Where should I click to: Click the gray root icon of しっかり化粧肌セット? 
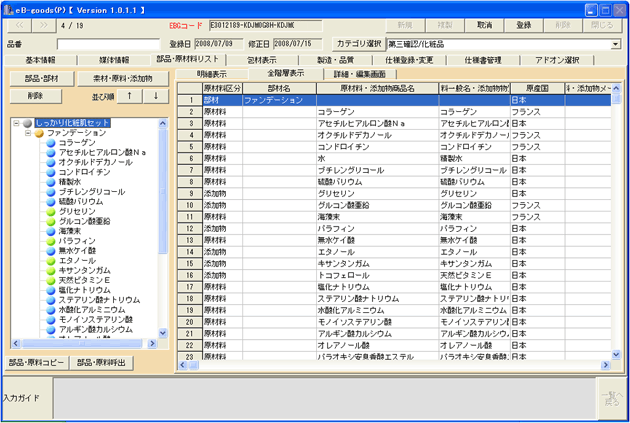(x=27, y=123)
